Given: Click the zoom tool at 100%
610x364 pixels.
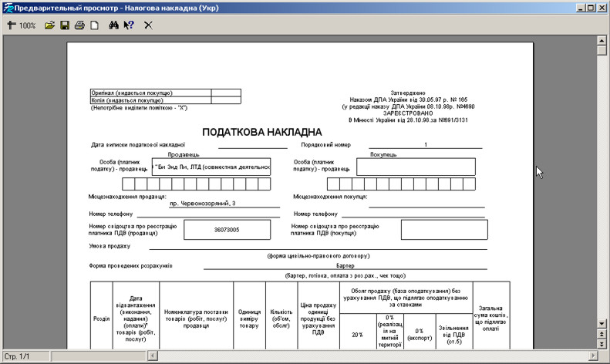Looking at the screenshot, I should pos(22,25).
